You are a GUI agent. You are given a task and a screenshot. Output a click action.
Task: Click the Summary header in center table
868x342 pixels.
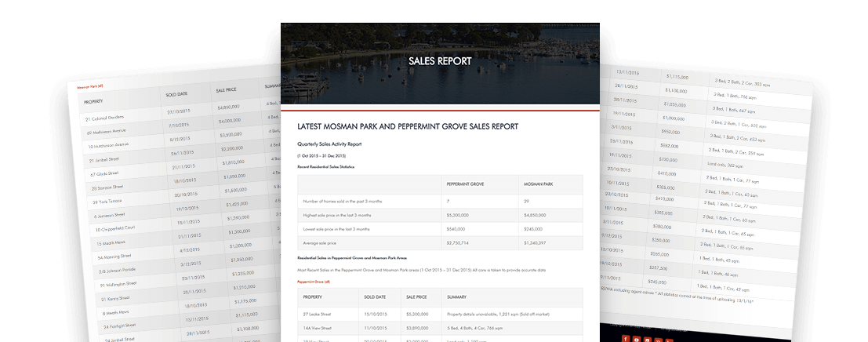(x=457, y=297)
